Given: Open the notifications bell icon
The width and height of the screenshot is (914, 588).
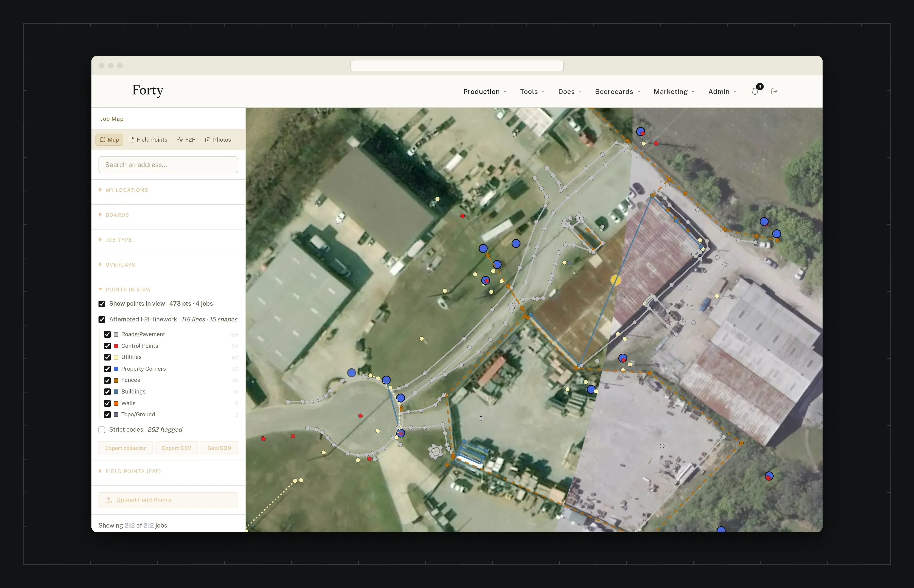Looking at the screenshot, I should click(x=755, y=91).
